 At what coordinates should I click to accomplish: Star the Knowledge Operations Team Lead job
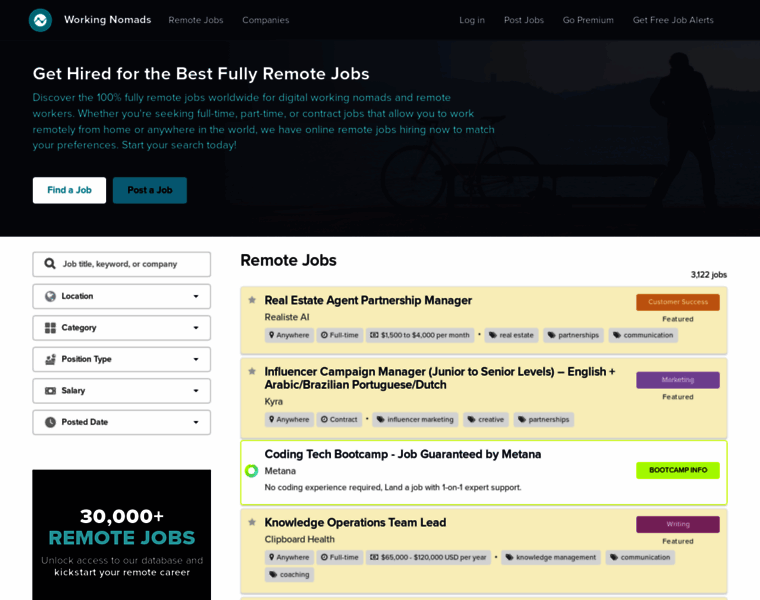[x=252, y=522]
